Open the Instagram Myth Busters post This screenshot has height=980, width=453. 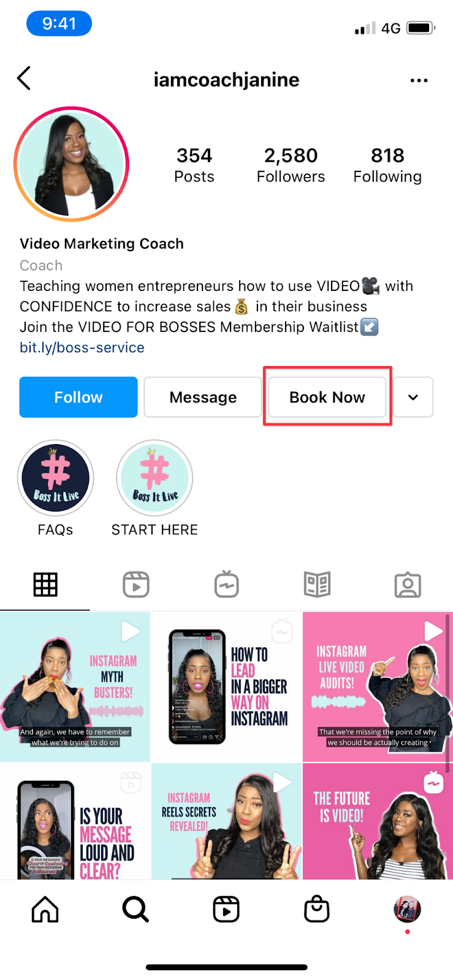point(75,687)
